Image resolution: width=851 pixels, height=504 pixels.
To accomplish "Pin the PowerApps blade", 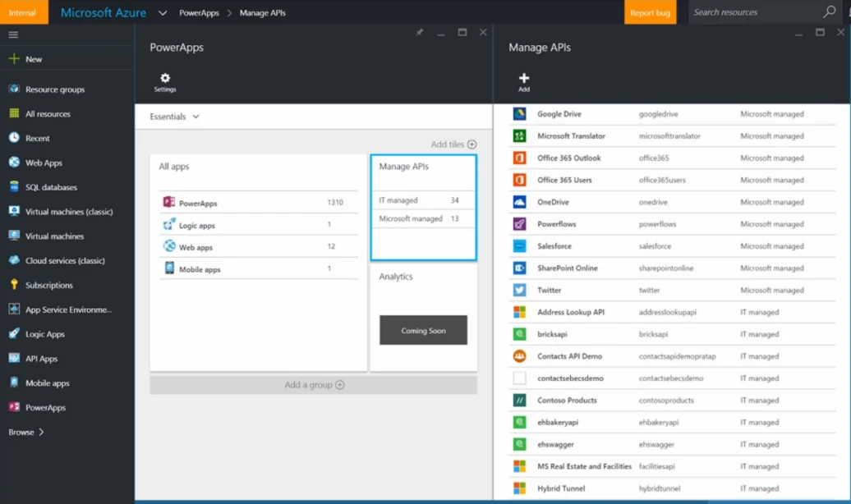I will point(420,33).
